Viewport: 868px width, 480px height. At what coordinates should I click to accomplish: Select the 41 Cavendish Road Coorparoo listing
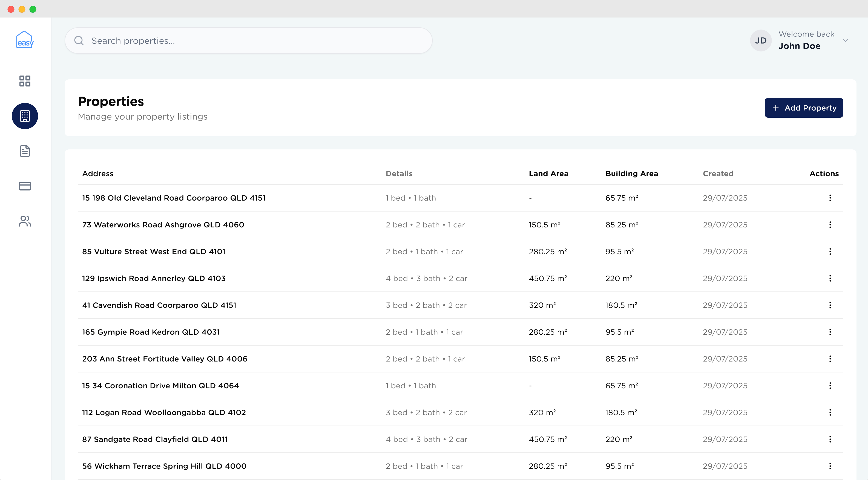click(159, 305)
